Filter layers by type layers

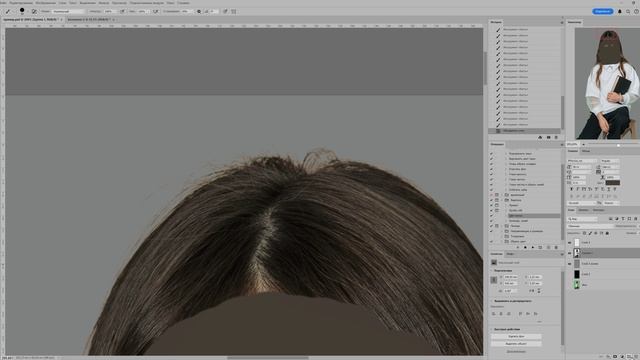[623, 219]
